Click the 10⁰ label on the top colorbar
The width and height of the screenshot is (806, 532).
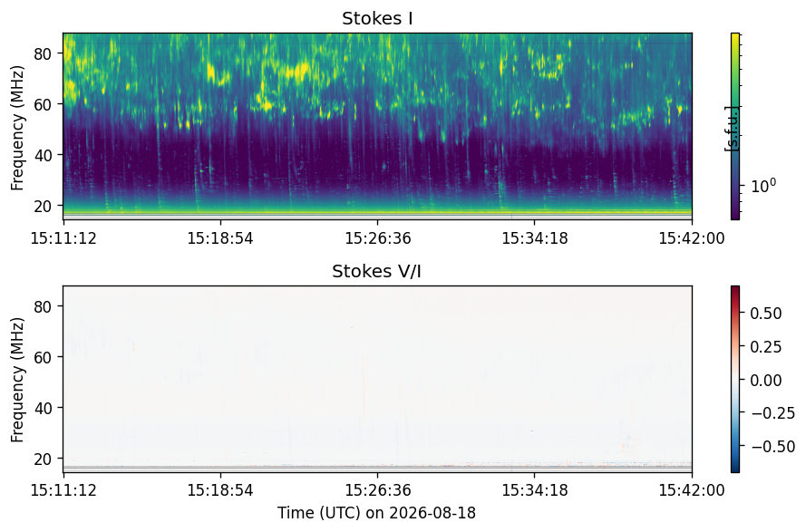763,186
